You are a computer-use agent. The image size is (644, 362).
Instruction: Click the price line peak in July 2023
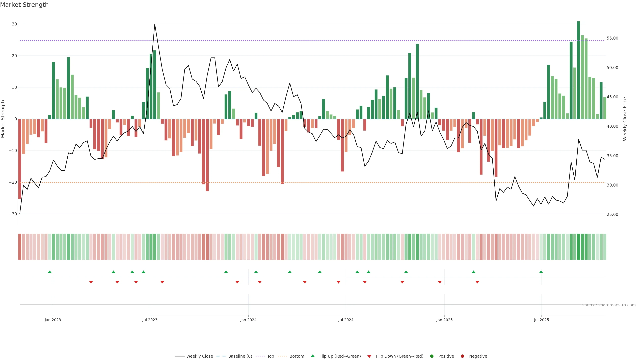tap(155, 24)
